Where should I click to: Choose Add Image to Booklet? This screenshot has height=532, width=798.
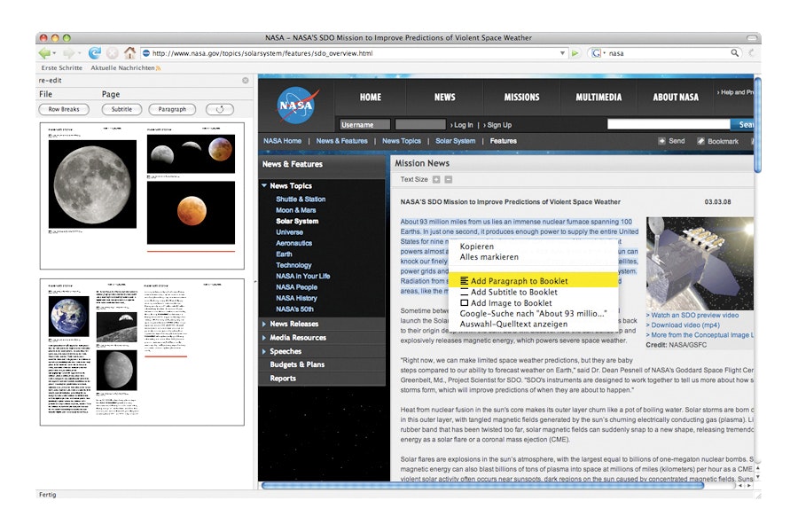[x=512, y=303]
